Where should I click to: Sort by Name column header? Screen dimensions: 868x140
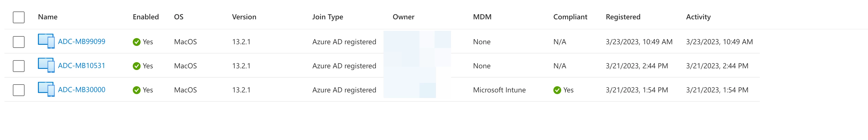coord(47,17)
